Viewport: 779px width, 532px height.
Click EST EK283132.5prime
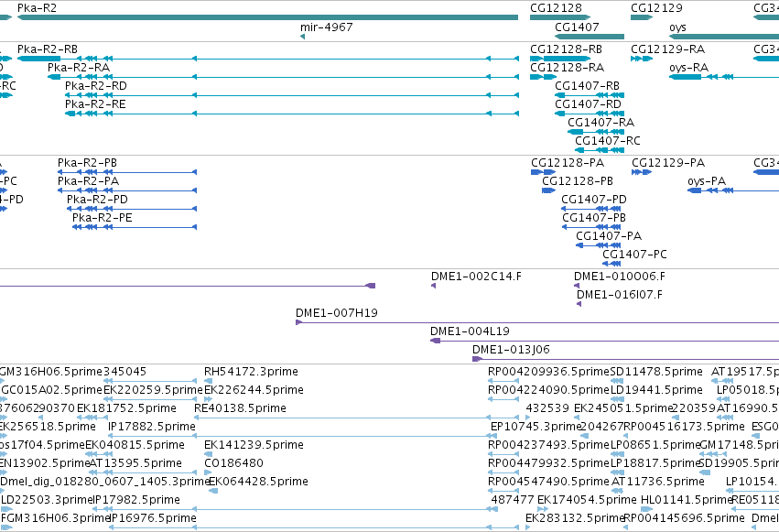575,518
